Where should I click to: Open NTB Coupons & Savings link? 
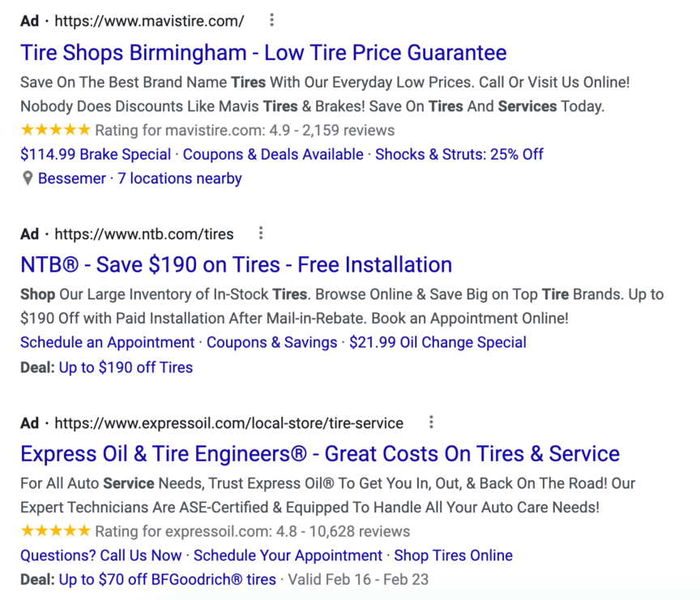272,343
